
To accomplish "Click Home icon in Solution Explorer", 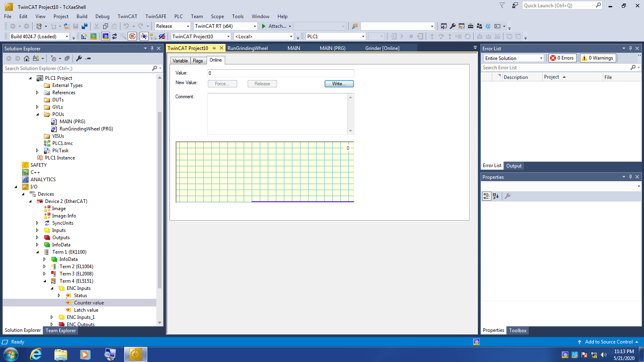I will [27, 58].
